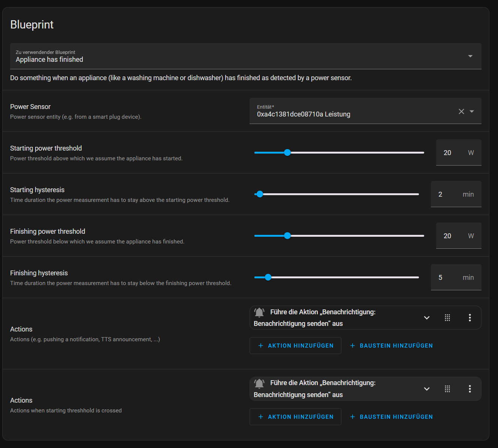
Task: Click the Starting hysteresis slider handle
Action: tap(260, 194)
